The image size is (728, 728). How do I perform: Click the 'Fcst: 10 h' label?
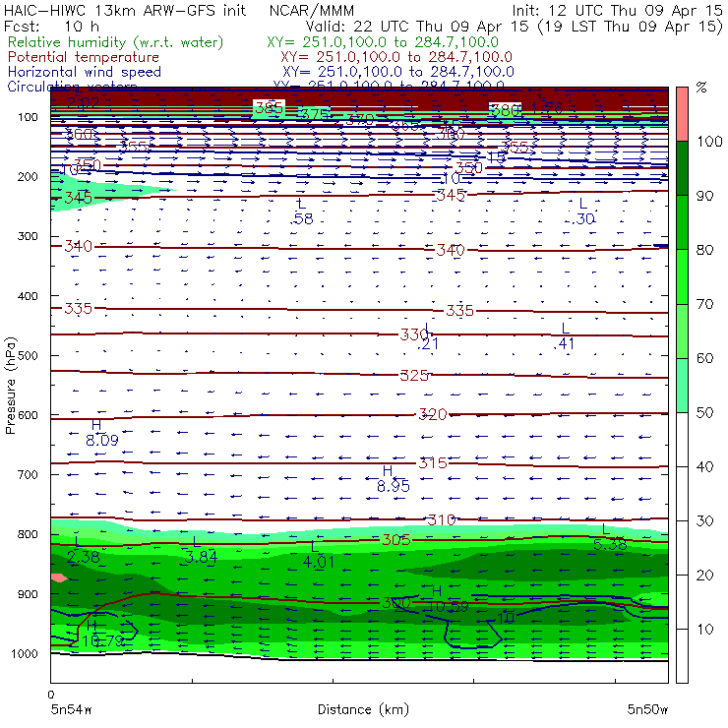[51, 27]
